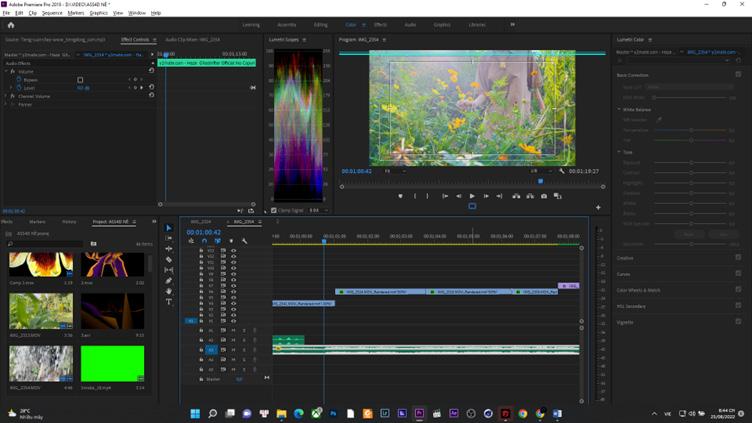Open Curves section in Lumetri Color

pyautogui.click(x=623, y=274)
